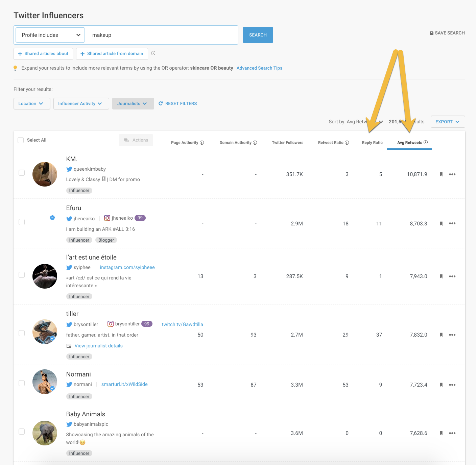Select the Baby Animals row checkbox
This screenshot has height=465, width=476.
click(x=22, y=432)
